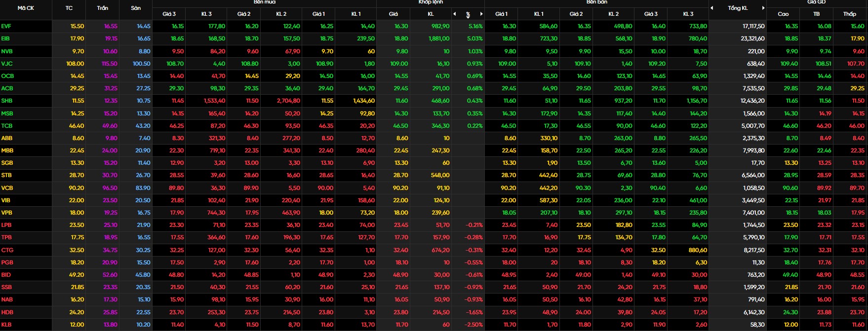
Task: Open the EVF stock symbol
Action: [x=6, y=26]
